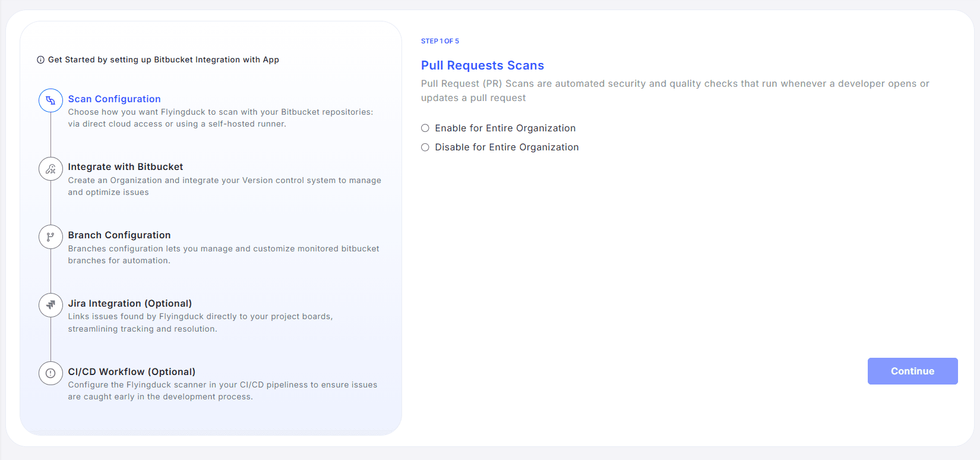The image size is (980, 460).
Task: Select the CI/CD Workflow (Optional) step title
Action: coord(131,372)
